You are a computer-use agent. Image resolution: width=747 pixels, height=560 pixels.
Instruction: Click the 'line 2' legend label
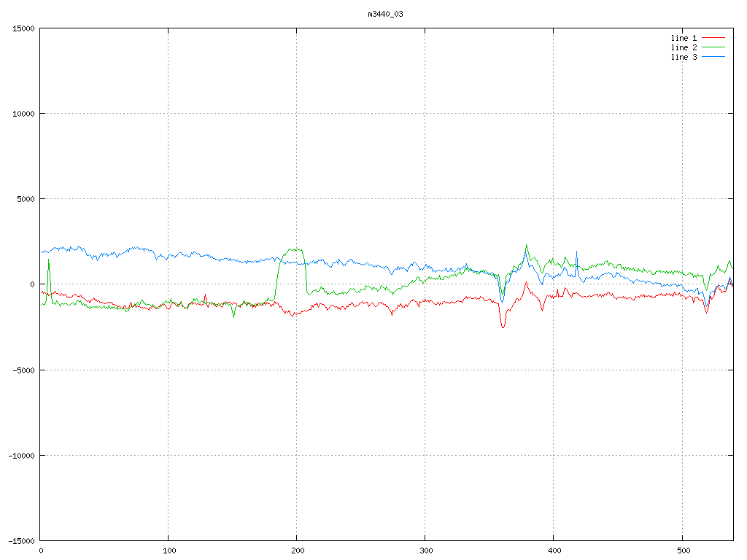684,47
